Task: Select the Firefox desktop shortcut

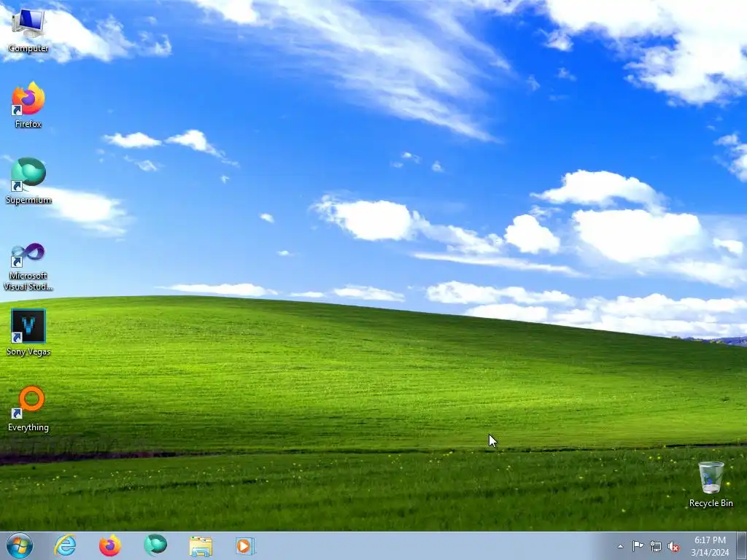Action: click(x=28, y=105)
